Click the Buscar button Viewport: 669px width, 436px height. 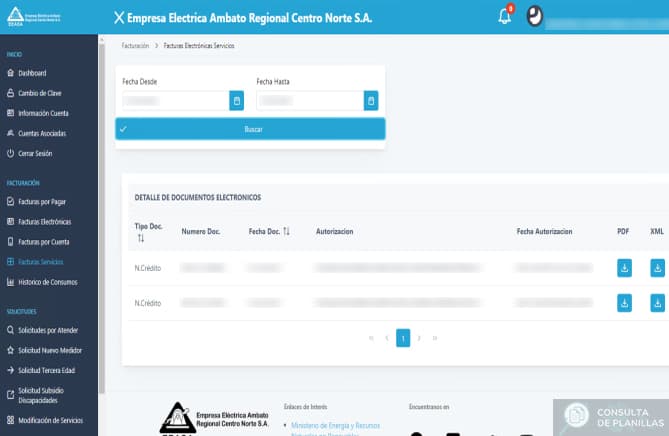pyautogui.click(x=250, y=129)
